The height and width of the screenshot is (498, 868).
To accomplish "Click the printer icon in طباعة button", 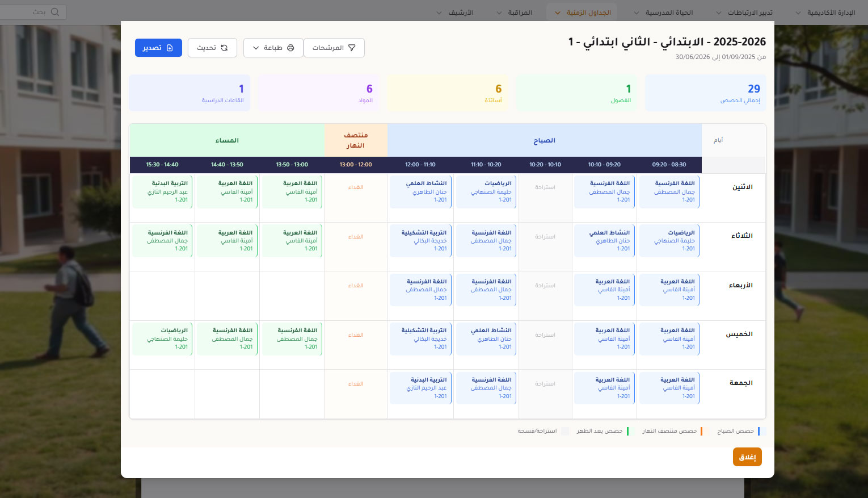I will tap(290, 48).
